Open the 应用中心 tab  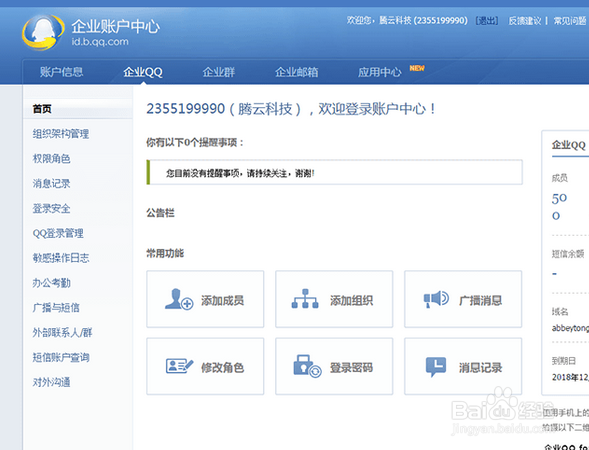(380, 72)
